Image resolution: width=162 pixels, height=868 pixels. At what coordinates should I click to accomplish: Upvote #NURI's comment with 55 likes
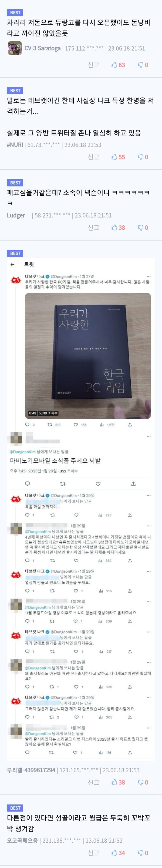click(x=118, y=157)
